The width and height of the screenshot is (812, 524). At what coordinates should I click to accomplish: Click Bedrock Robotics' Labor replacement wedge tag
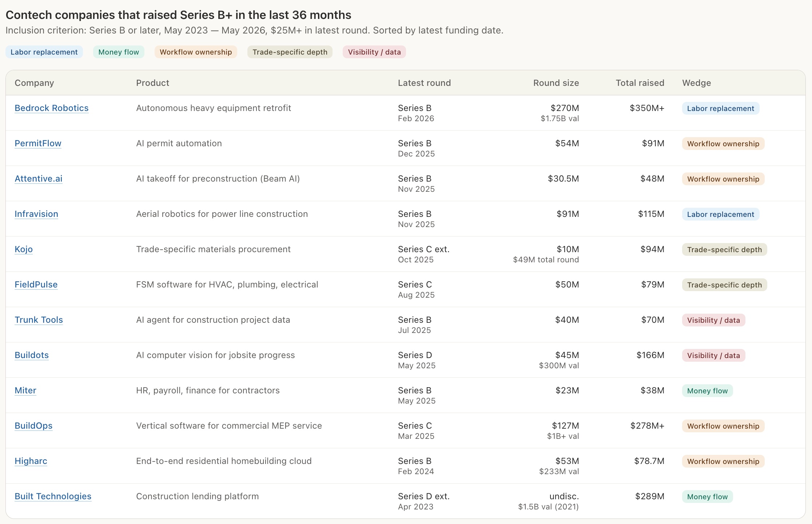(x=721, y=108)
